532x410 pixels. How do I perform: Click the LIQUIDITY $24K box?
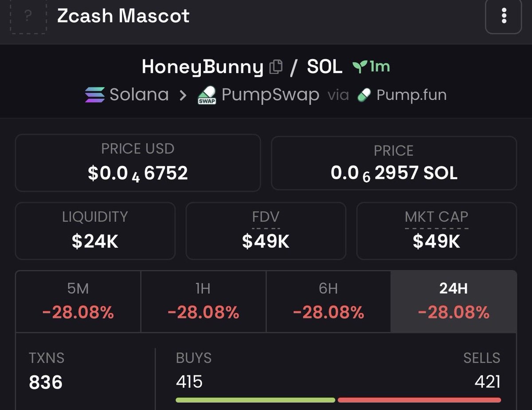click(95, 231)
